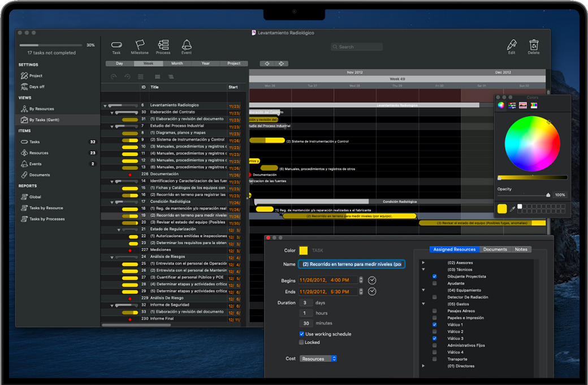Screen dimensions: 588x385
Task: Click the Event bell icon
Action: pyautogui.click(x=187, y=45)
